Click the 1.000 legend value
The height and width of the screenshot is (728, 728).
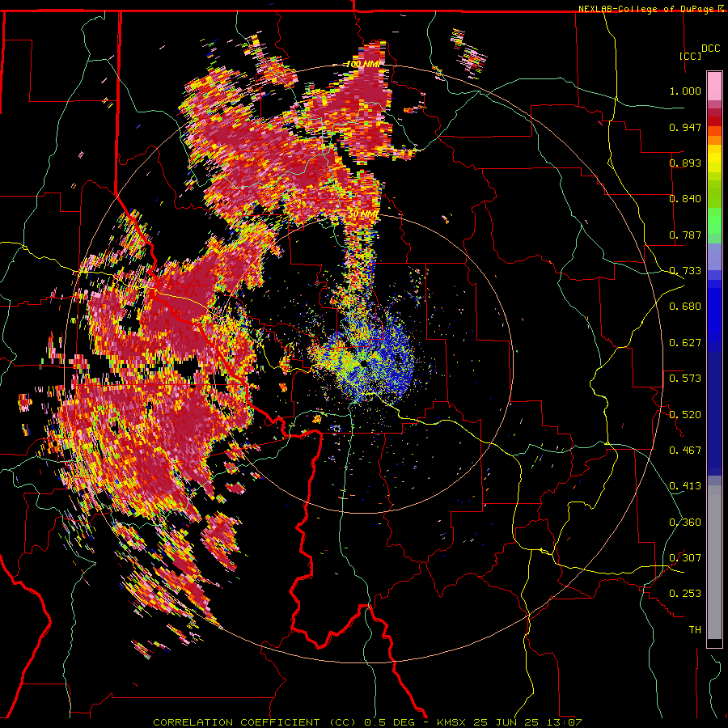pyautogui.click(x=685, y=91)
